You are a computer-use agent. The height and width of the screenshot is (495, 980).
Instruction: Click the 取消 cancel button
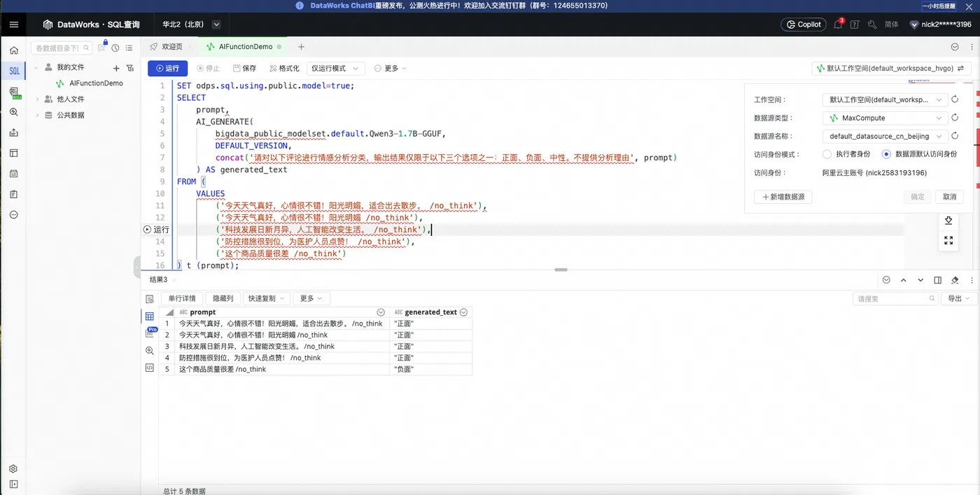pyautogui.click(x=949, y=197)
